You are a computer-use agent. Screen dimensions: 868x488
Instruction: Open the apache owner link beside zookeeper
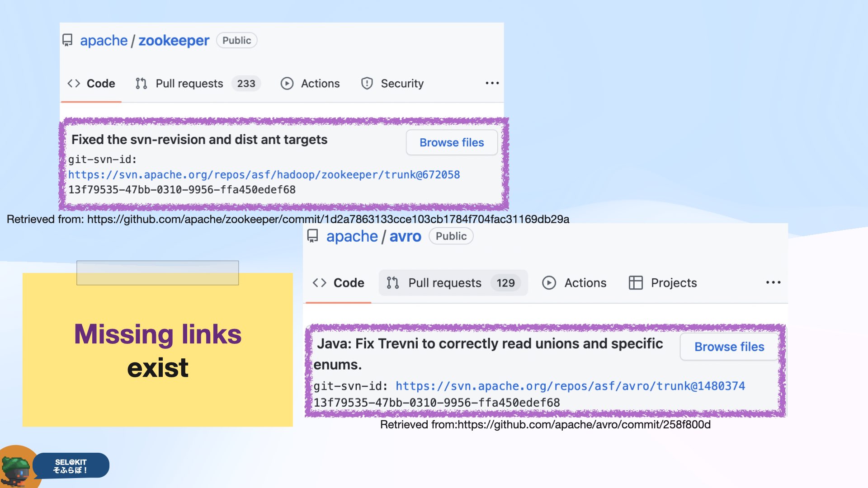click(x=104, y=41)
